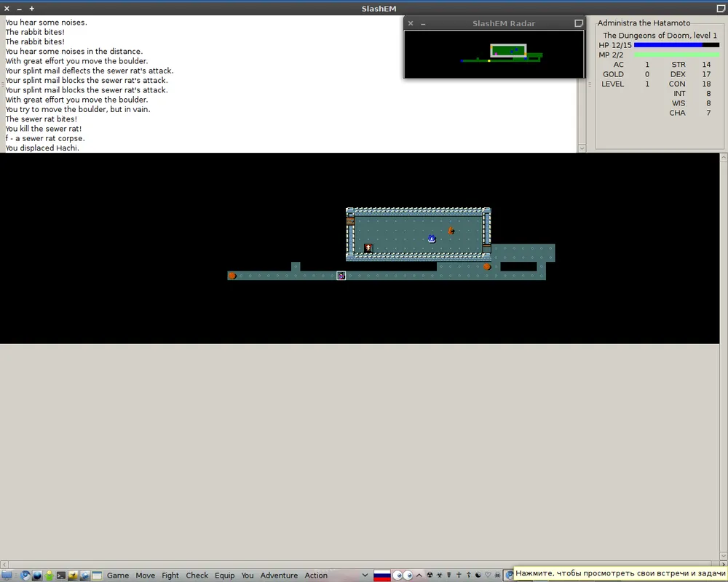Click the staircase tile inside the room
The height and width of the screenshot is (582, 728).
[x=368, y=248]
